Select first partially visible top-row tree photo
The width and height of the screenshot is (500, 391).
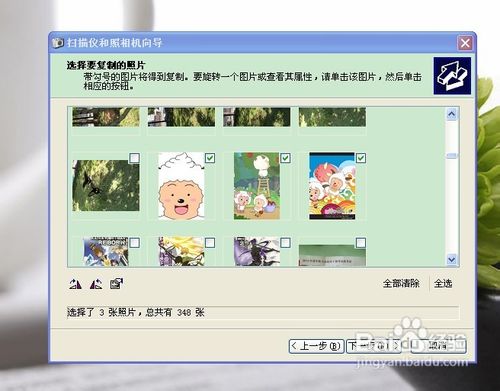click(106, 117)
